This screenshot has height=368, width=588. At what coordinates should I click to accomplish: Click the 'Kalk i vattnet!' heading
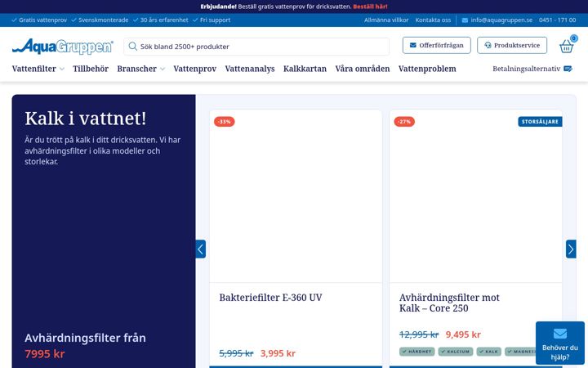pos(86,119)
